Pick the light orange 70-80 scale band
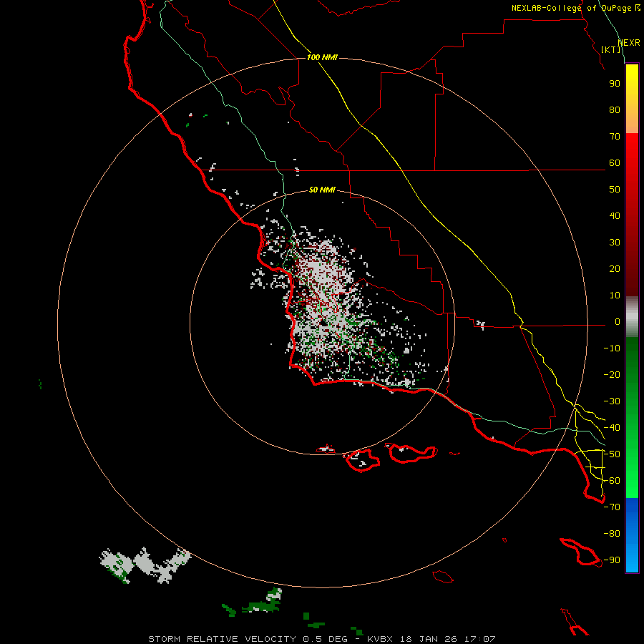644x644 pixels. tap(632, 121)
